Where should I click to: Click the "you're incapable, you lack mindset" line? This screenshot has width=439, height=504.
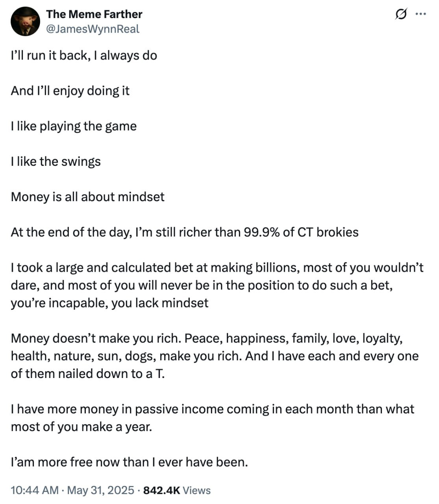[109, 303]
